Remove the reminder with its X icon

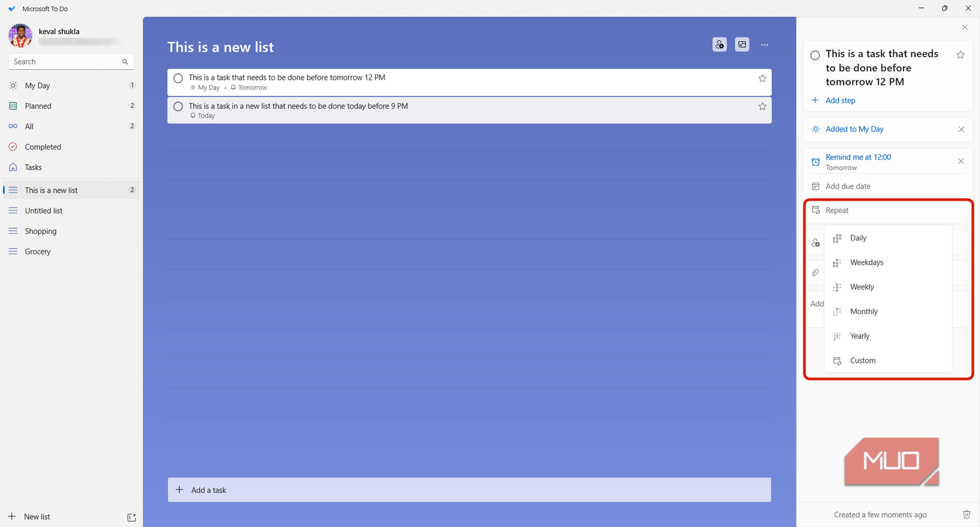tap(961, 161)
